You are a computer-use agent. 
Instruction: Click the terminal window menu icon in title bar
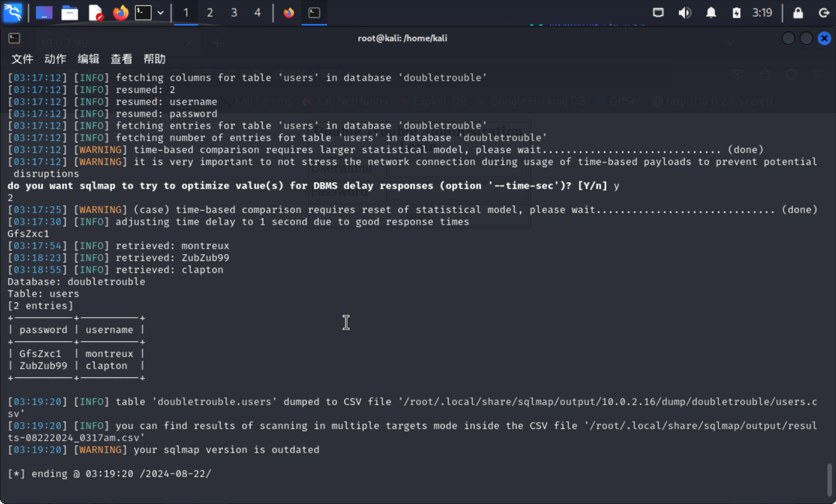[x=14, y=38]
